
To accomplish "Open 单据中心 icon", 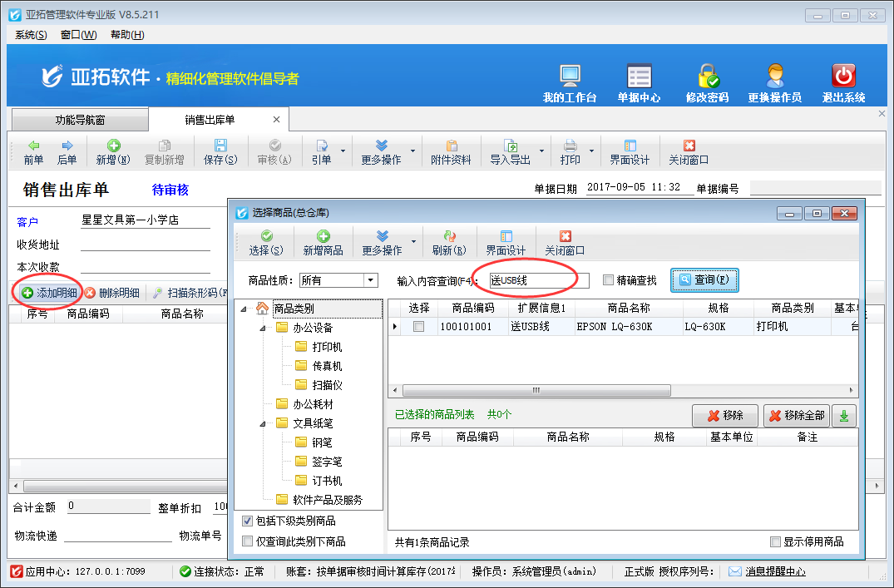I will tap(639, 77).
